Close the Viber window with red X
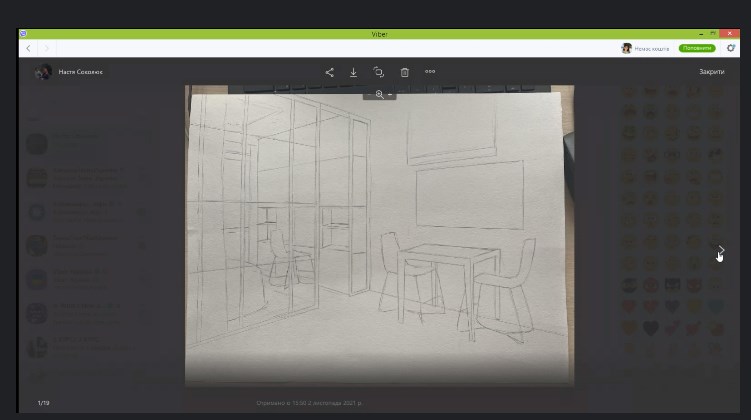This screenshot has height=420, width=751. 729,34
